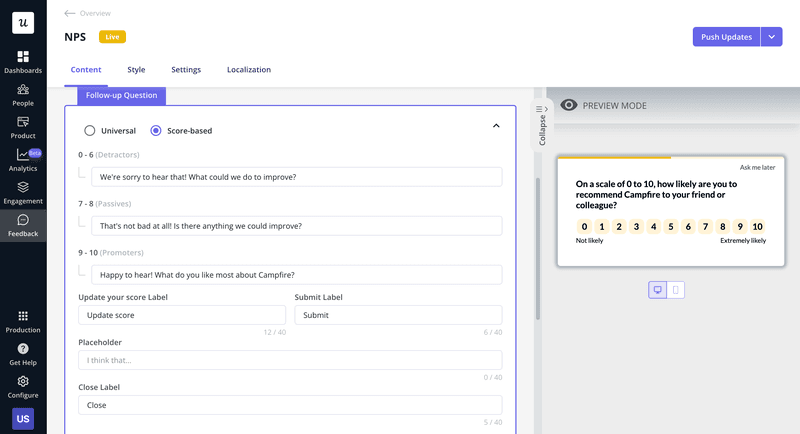Go back to Overview link

click(88, 14)
